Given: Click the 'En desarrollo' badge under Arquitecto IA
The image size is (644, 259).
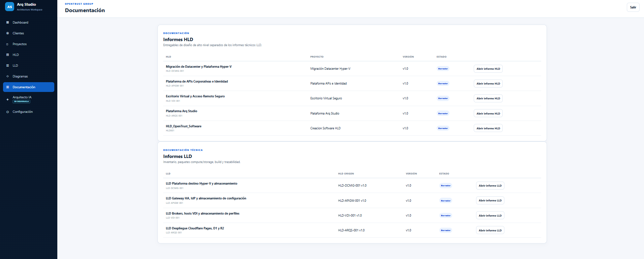Looking at the screenshot, I should coord(22,101).
